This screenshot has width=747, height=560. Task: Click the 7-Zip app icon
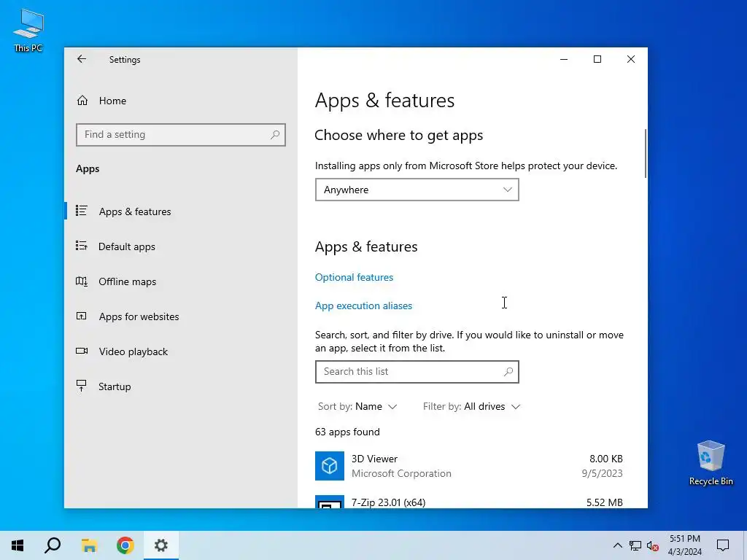330,502
